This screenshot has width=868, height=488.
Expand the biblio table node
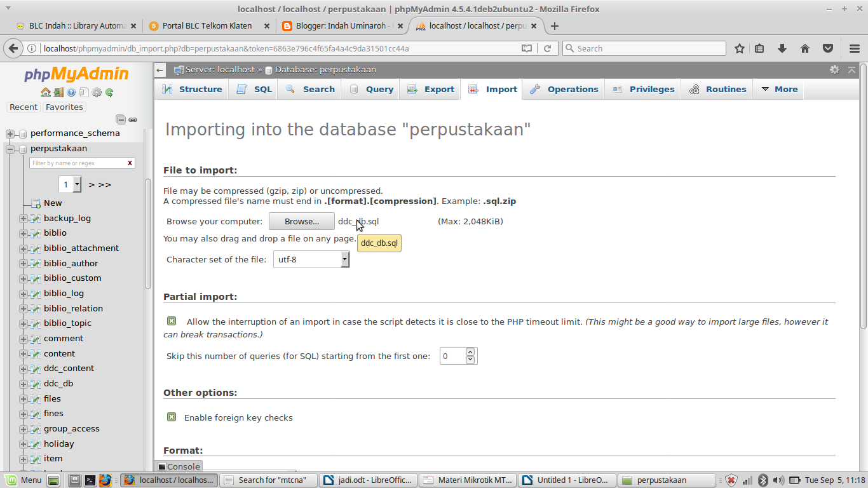[24, 233]
